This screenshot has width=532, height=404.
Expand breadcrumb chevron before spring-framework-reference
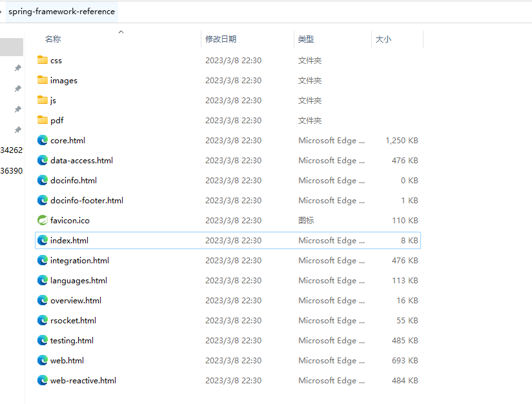pos(1,12)
